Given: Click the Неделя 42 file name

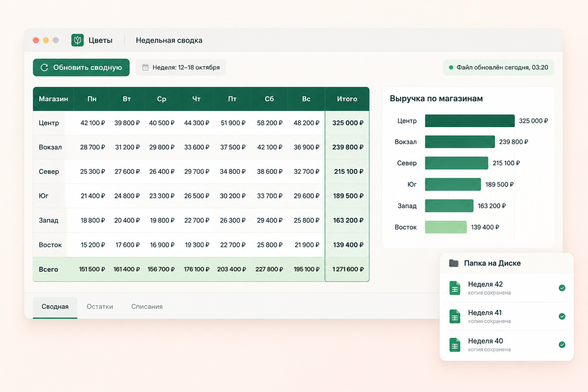Looking at the screenshot, I should point(485,284).
